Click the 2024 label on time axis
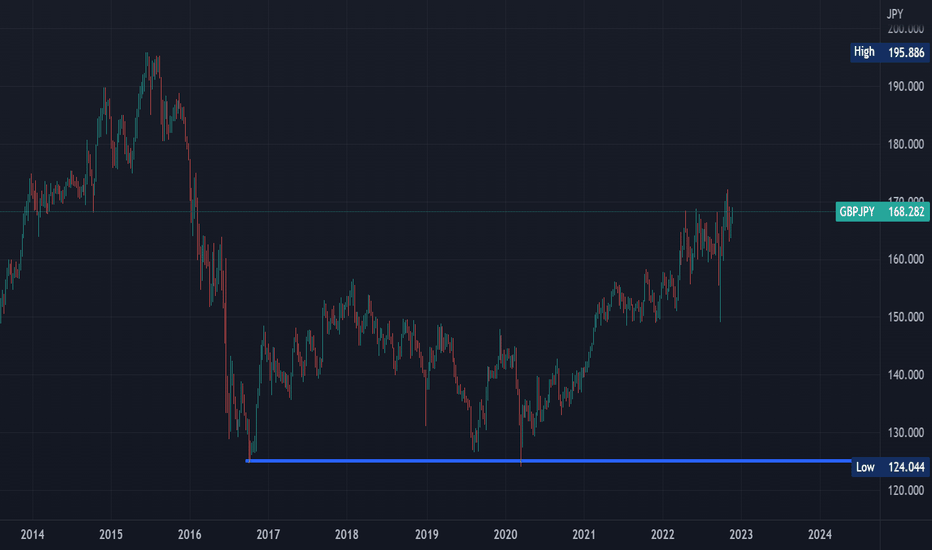The height and width of the screenshot is (550, 932). pos(820,535)
